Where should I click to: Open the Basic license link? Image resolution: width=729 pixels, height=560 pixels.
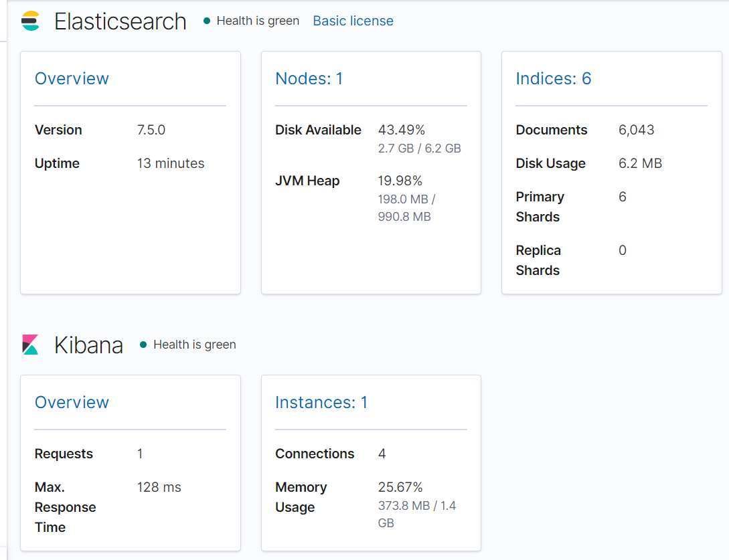(x=353, y=21)
